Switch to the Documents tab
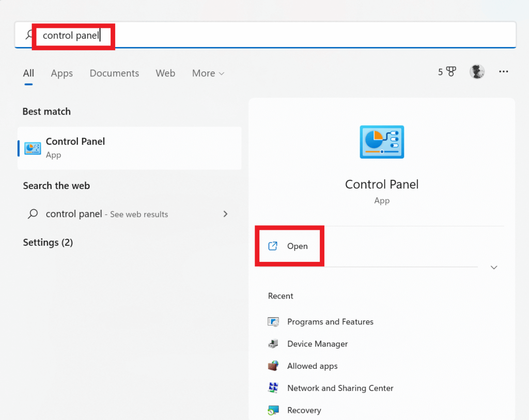529x420 pixels. tap(114, 73)
